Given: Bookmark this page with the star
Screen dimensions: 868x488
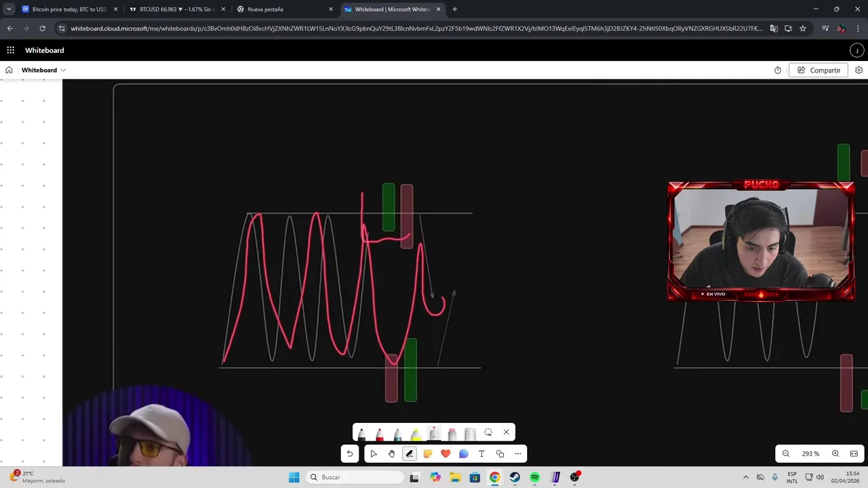Looking at the screenshot, I should (803, 28).
